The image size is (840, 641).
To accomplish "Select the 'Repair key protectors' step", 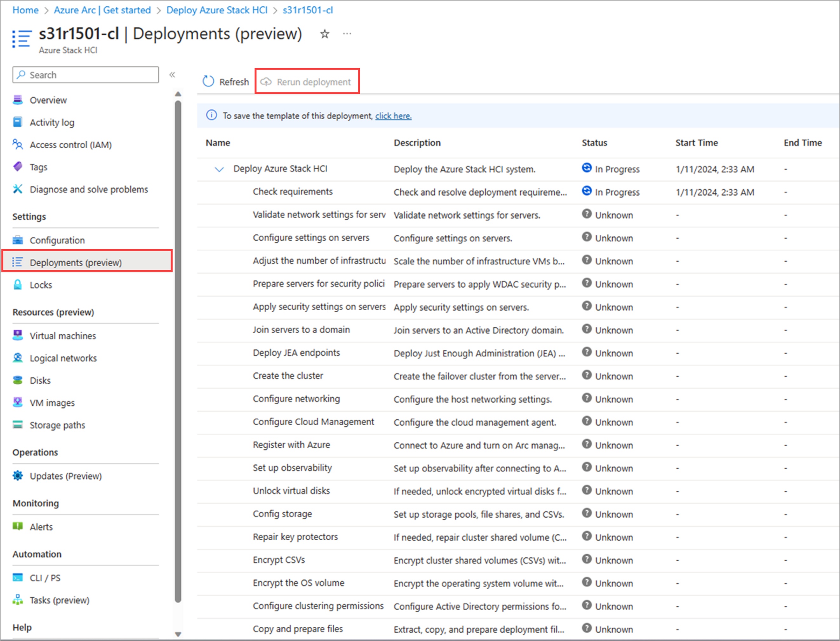I will 296,537.
